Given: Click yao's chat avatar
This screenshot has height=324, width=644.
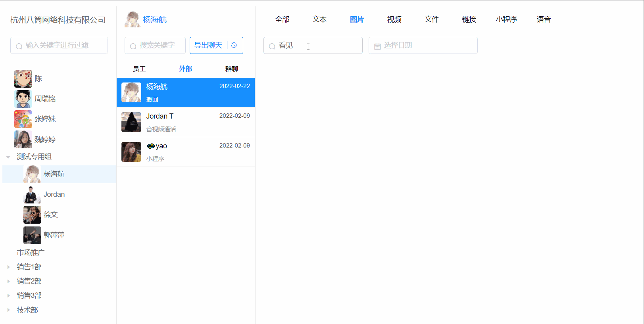Looking at the screenshot, I should 131,152.
